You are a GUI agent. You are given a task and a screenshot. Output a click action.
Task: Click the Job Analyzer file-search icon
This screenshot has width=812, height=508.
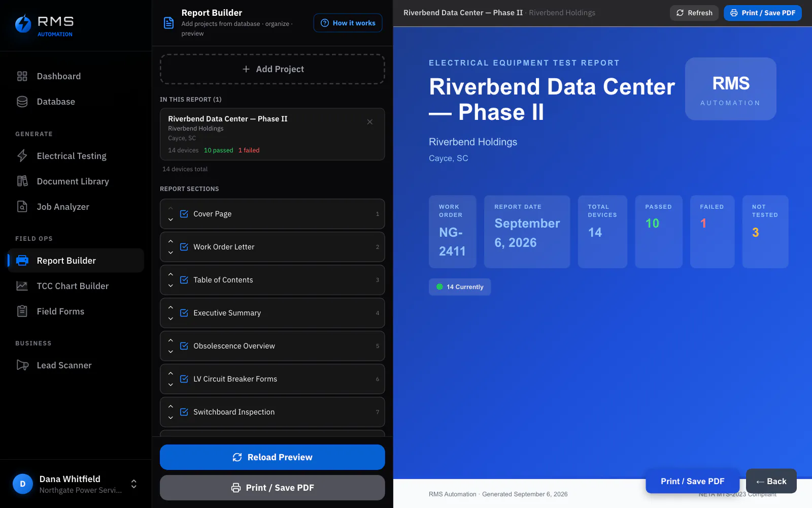click(x=22, y=207)
